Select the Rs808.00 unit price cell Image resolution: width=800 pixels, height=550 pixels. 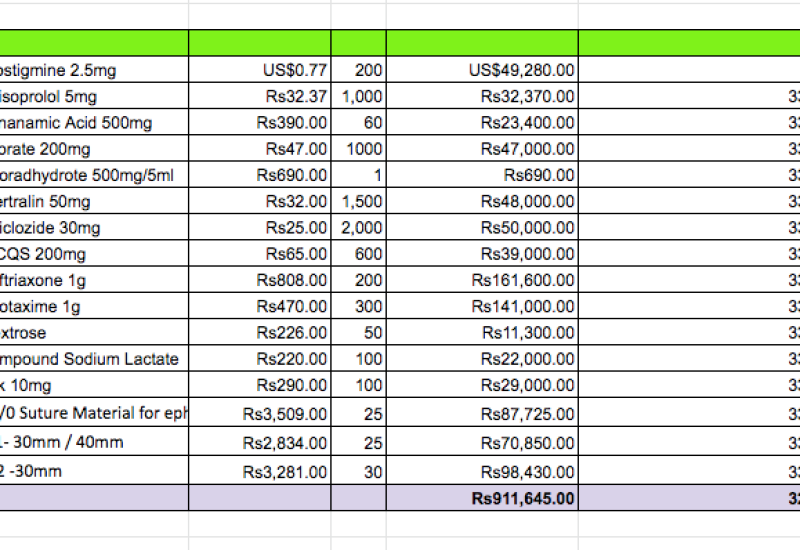click(260, 281)
